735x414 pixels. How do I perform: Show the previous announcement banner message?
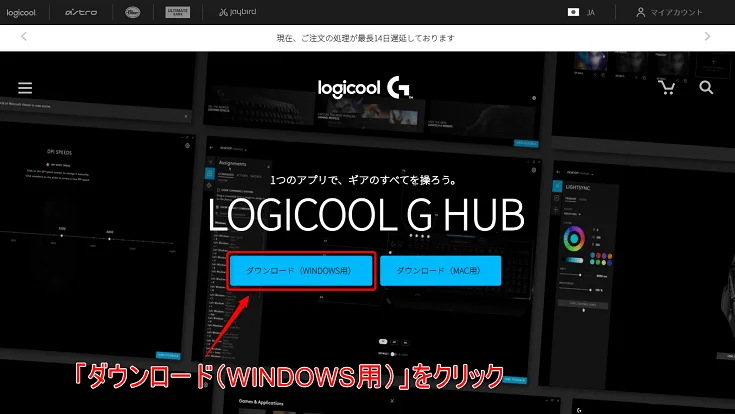24,37
